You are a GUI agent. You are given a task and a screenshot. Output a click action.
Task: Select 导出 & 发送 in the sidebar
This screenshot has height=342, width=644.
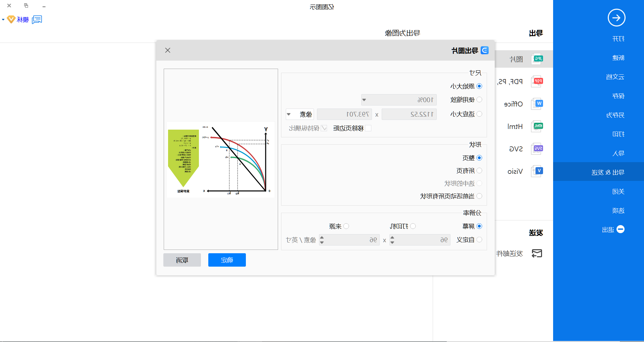598,172
